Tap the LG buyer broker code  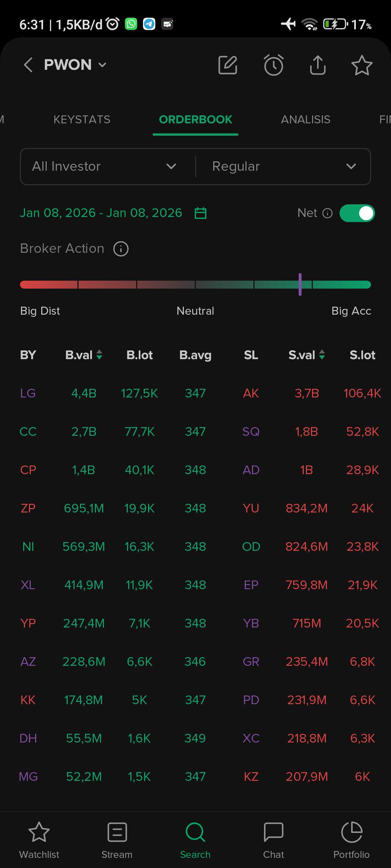pos(28,393)
